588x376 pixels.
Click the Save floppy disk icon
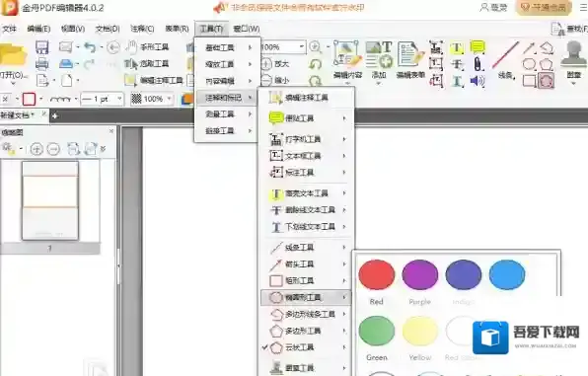tap(42, 47)
